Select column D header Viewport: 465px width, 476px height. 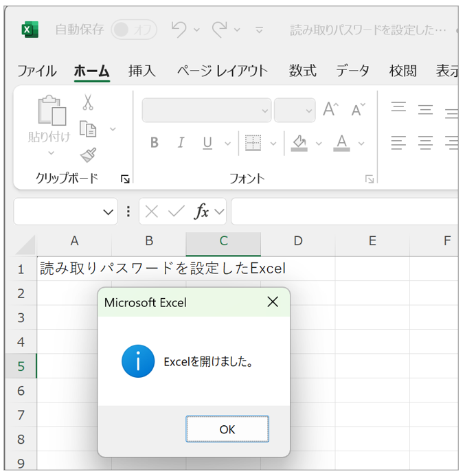point(298,241)
